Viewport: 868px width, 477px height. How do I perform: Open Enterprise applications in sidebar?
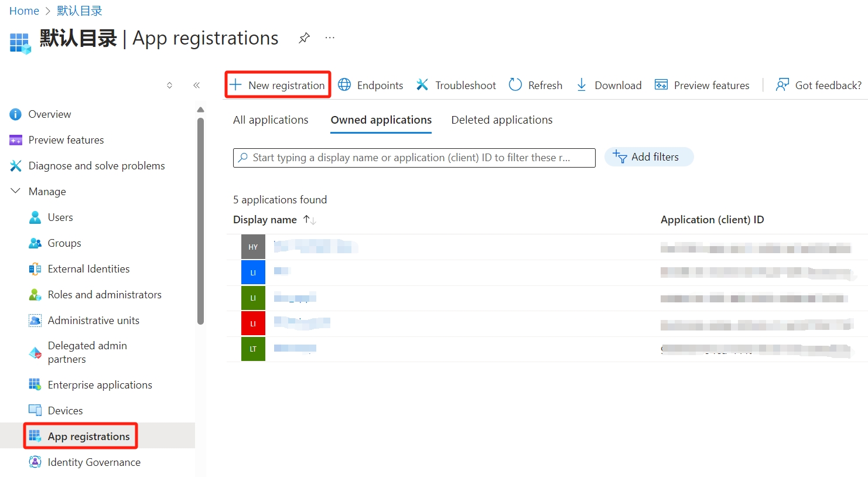pyautogui.click(x=100, y=385)
